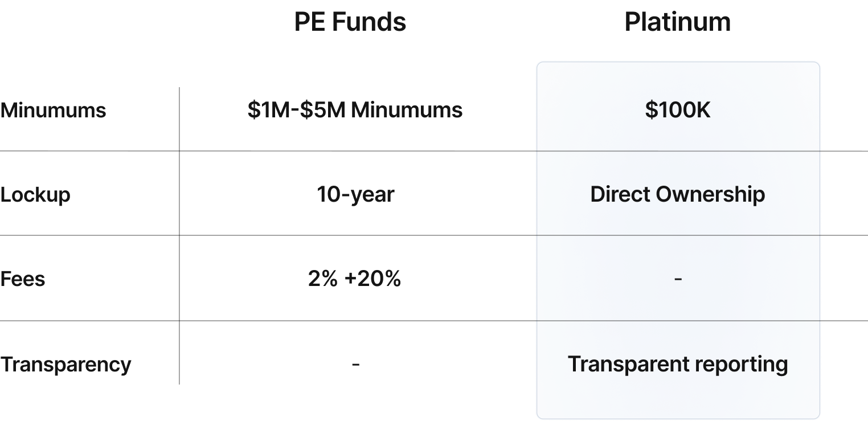868x421 pixels.
Task: Click the $100K value in the Platinum card
Action: click(x=678, y=110)
